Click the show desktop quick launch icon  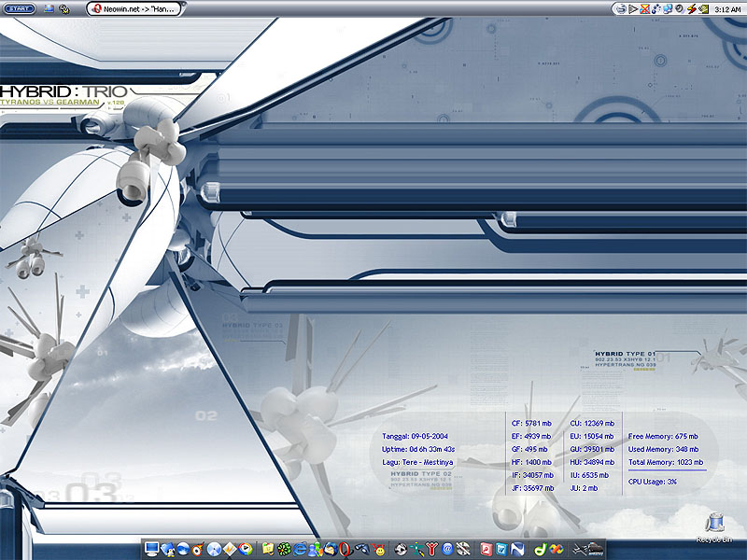point(49,8)
